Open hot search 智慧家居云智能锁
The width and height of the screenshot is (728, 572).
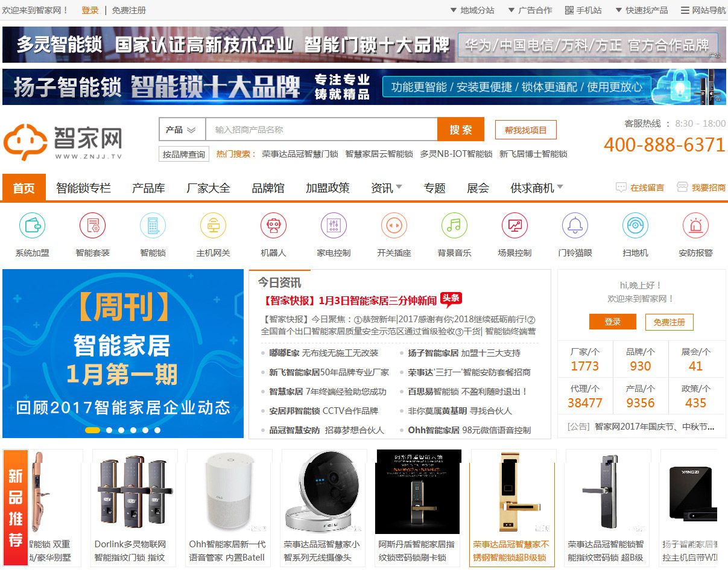[x=379, y=154]
